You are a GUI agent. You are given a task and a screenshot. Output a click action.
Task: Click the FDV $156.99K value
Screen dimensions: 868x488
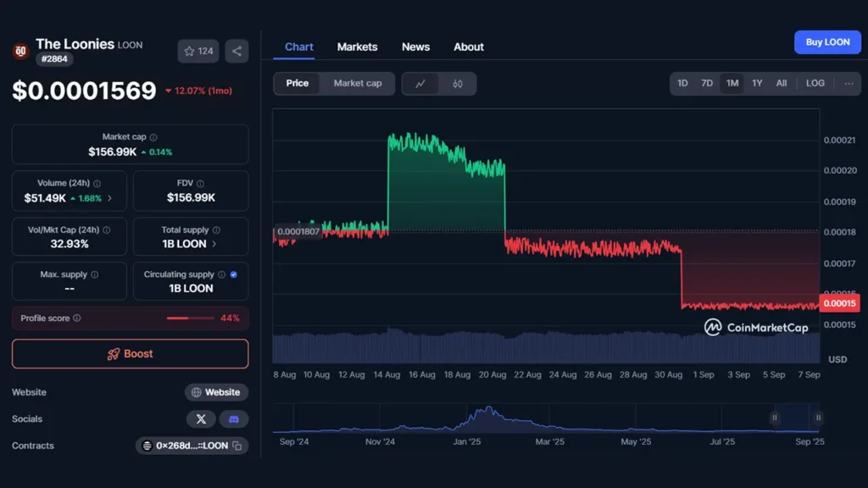coord(191,198)
